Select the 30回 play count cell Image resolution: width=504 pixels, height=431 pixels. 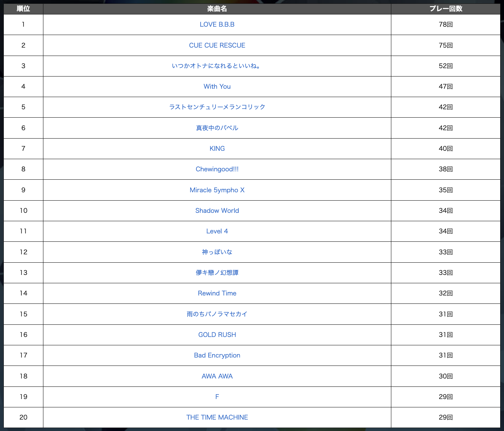point(446,376)
